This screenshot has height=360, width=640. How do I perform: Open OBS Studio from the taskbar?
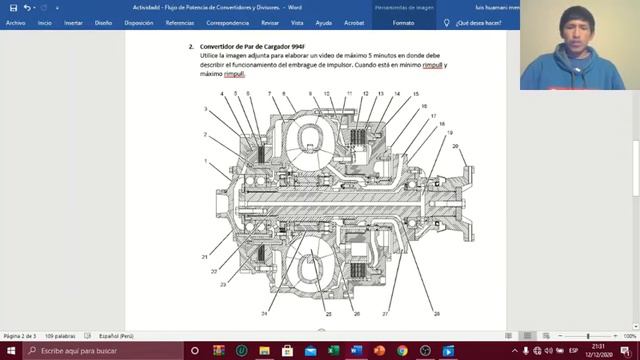425,351
